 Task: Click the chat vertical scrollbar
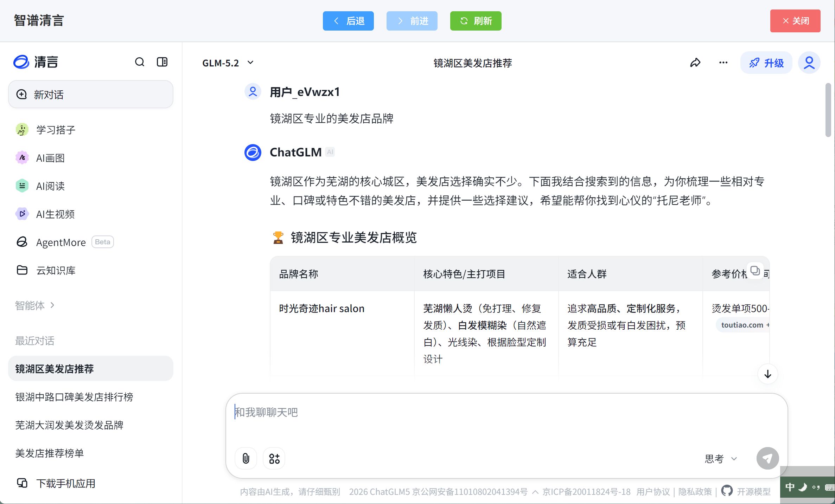tap(828, 110)
